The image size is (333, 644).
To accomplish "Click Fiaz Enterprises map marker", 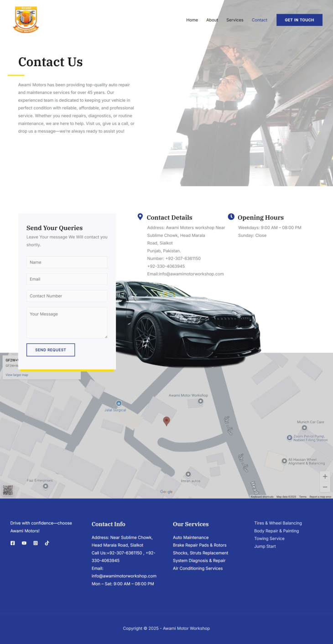I will pyautogui.click(x=46, y=486).
